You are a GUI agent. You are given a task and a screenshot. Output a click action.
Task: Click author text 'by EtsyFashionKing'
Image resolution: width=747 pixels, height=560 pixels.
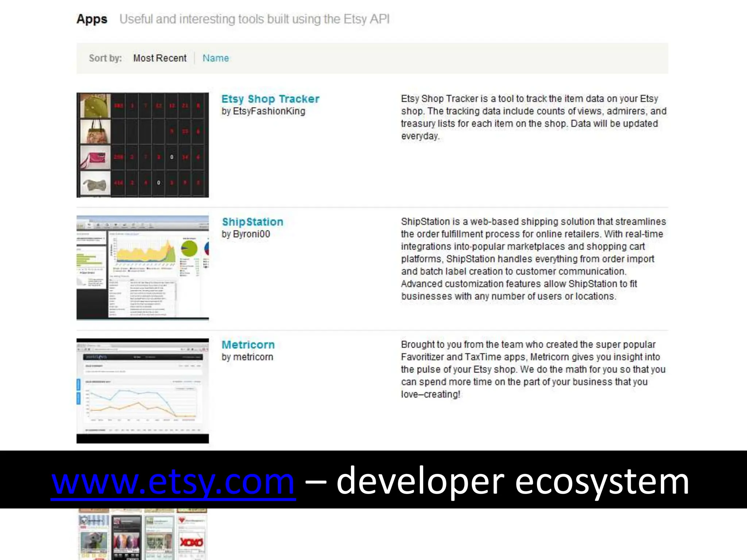pos(263,111)
